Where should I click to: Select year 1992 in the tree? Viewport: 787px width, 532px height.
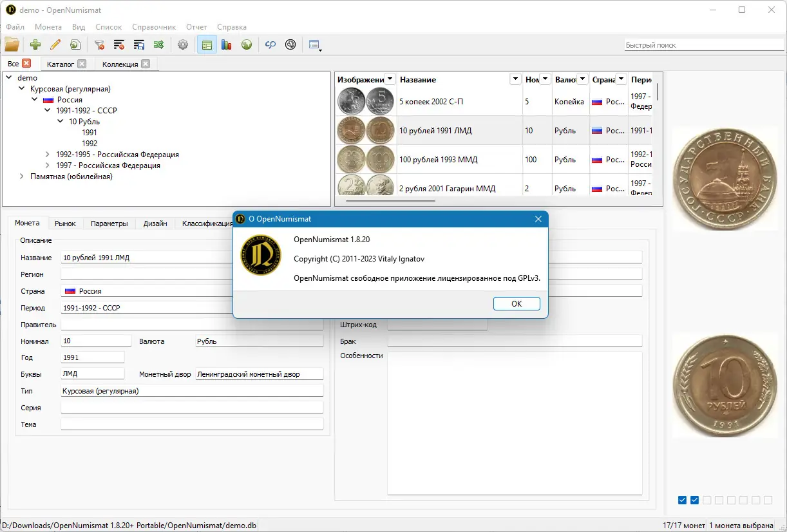click(x=90, y=144)
